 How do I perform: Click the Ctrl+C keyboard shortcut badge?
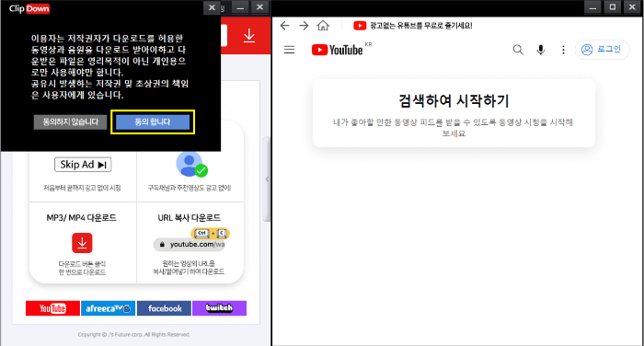click(211, 234)
